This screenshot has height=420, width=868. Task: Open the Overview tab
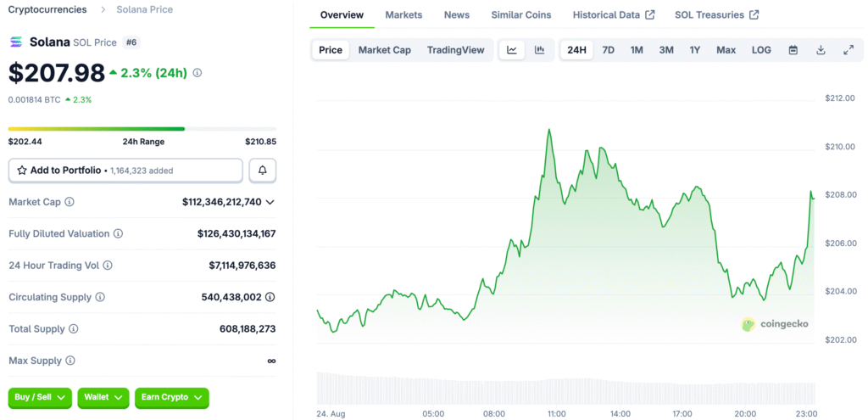(x=342, y=15)
